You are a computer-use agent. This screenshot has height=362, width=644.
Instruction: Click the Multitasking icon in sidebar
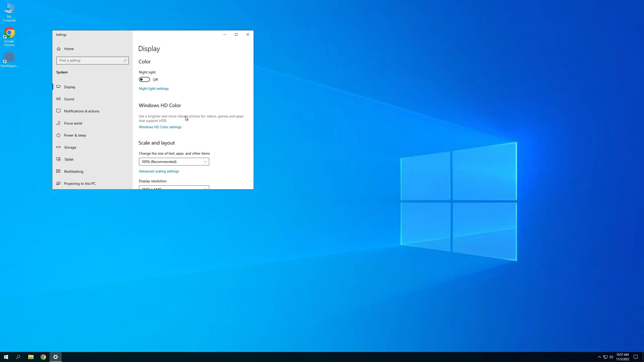pos(58,171)
